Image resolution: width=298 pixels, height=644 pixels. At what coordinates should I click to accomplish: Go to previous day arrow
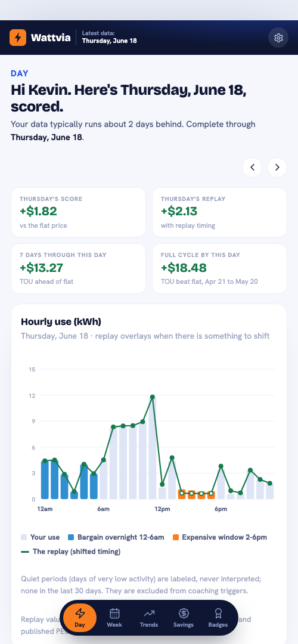252,167
